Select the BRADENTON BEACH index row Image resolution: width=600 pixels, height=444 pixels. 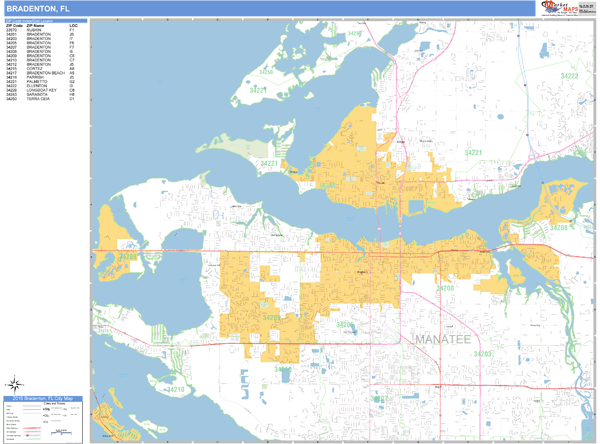pyautogui.click(x=40, y=73)
